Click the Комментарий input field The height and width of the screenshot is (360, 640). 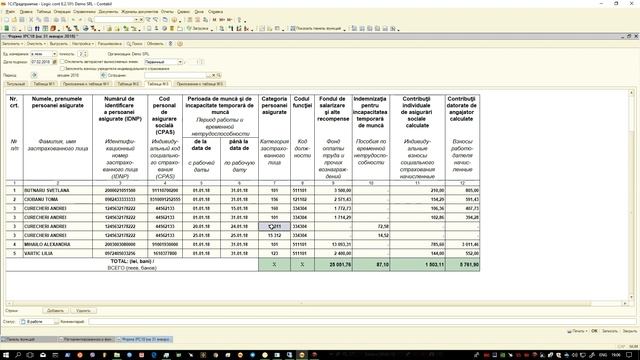[x=362, y=322]
